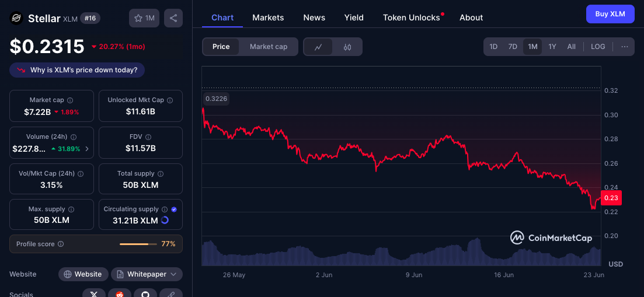Click the #16 rank badge
644x297 pixels.
[x=90, y=18]
